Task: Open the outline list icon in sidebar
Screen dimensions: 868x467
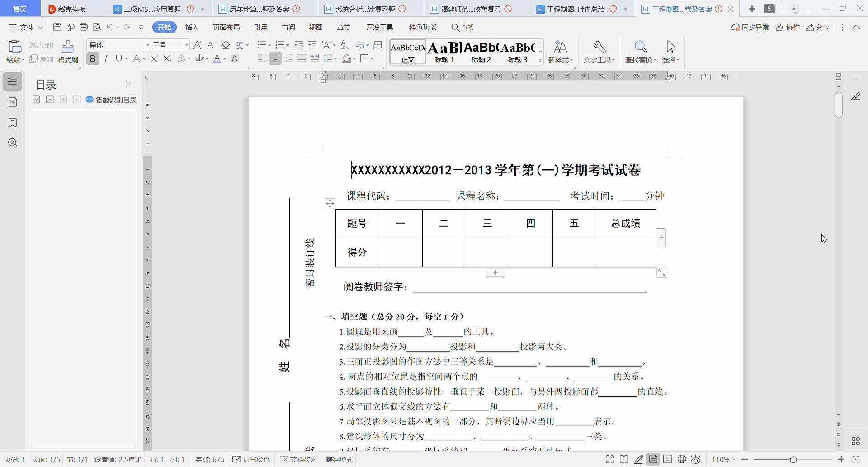Action: (x=13, y=82)
